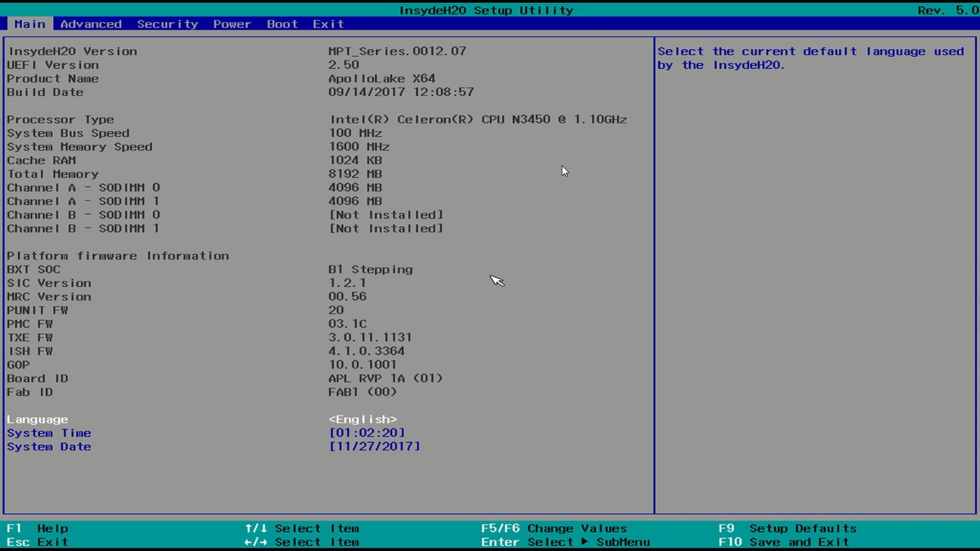This screenshot has width=980, height=551.
Task: Click UEFI version value 2.50
Action: pos(344,65)
